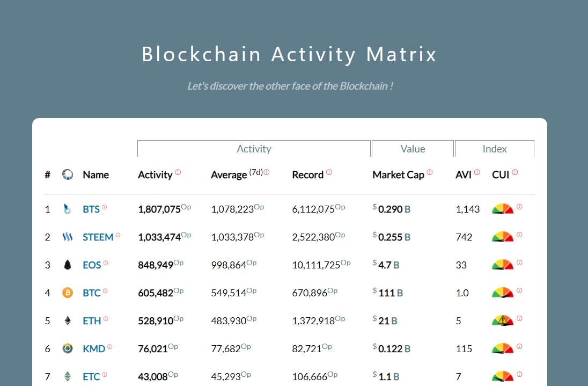The image size is (588, 386).
Task: Click BTC market cap $111 B
Action: pyautogui.click(x=388, y=293)
